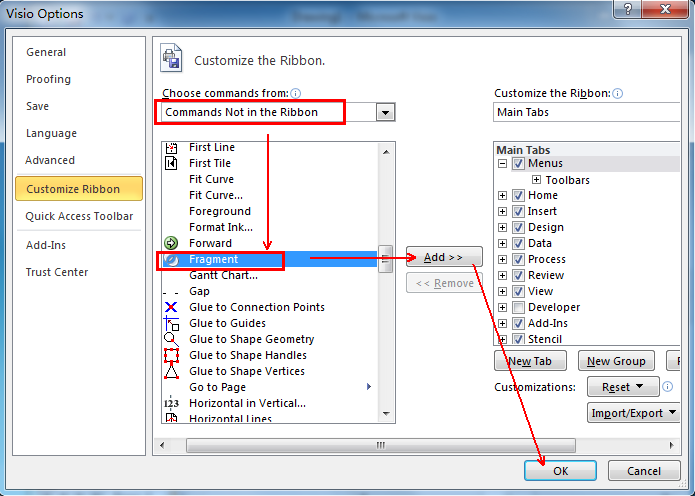Click the Glue to Shape Handles icon
Viewport: 695px width, 496px height.
[x=171, y=355]
